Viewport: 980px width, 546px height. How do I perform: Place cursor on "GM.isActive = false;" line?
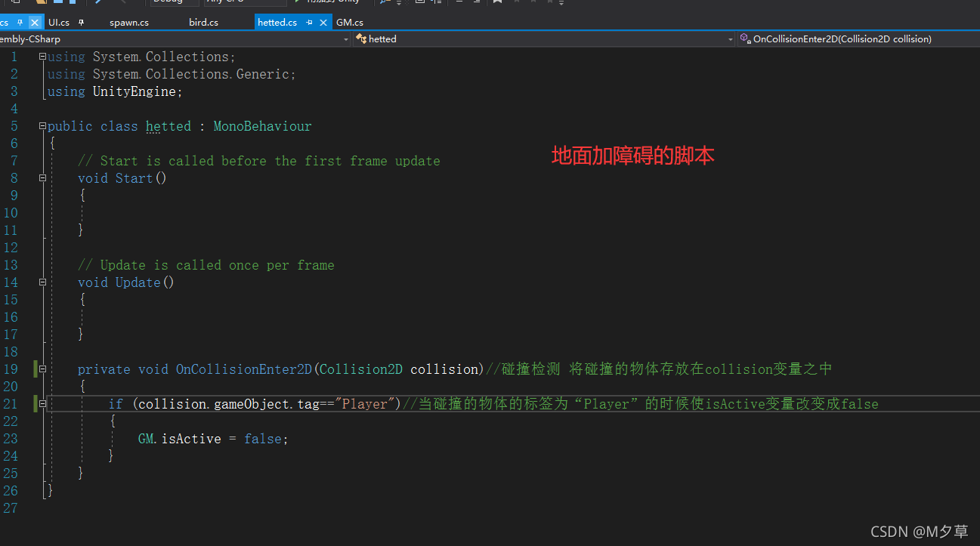pos(213,439)
